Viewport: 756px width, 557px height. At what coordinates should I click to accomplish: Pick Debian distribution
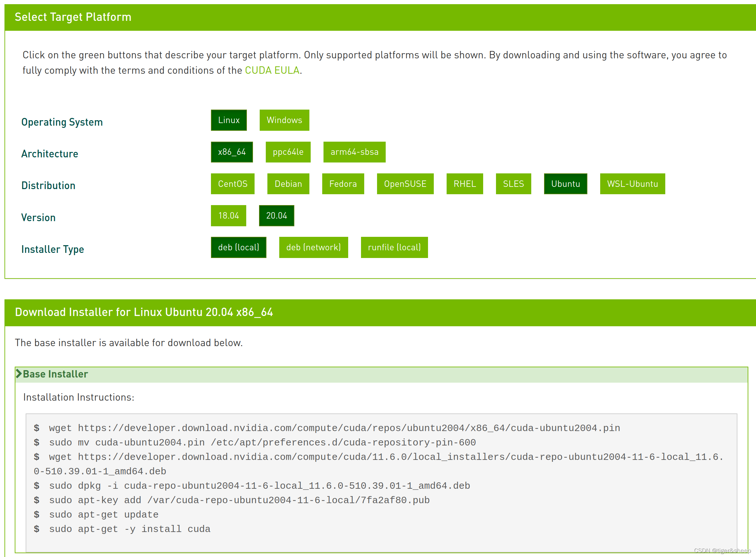[289, 184]
